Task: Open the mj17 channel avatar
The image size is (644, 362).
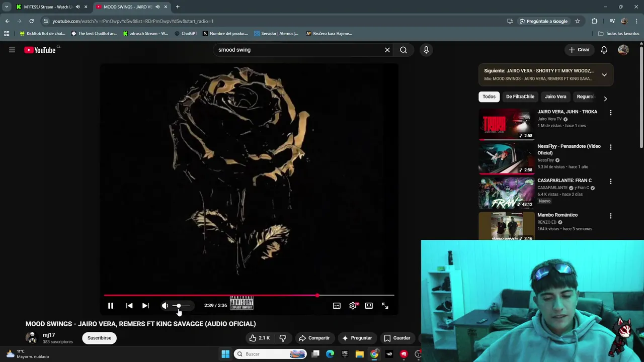Action: click(32, 338)
